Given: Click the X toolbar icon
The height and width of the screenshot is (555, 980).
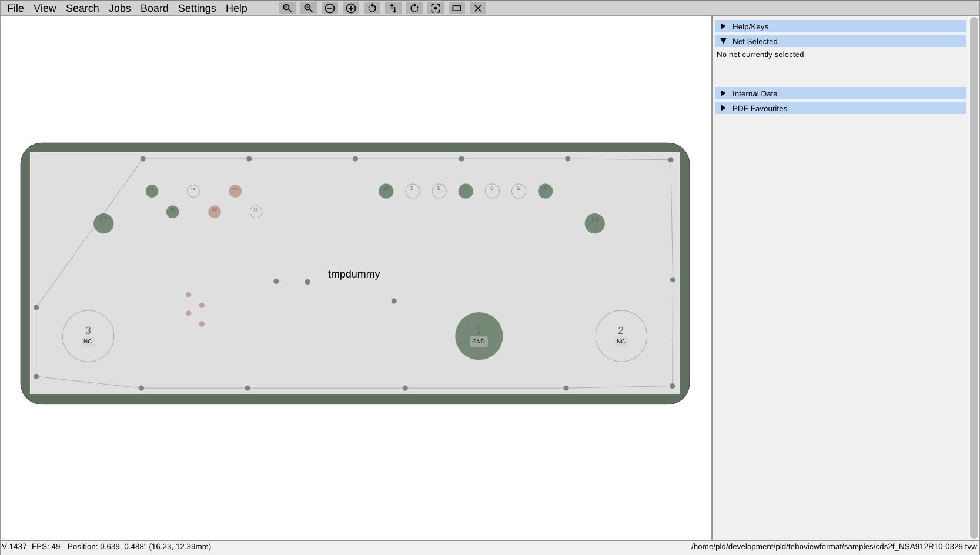Looking at the screenshot, I should tap(478, 8).
